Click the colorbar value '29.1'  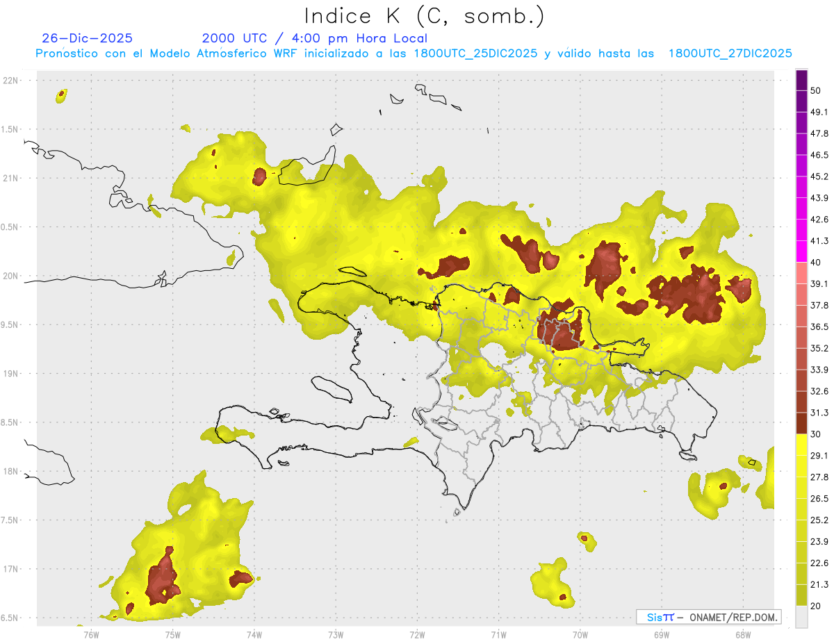tap(819, 456)
